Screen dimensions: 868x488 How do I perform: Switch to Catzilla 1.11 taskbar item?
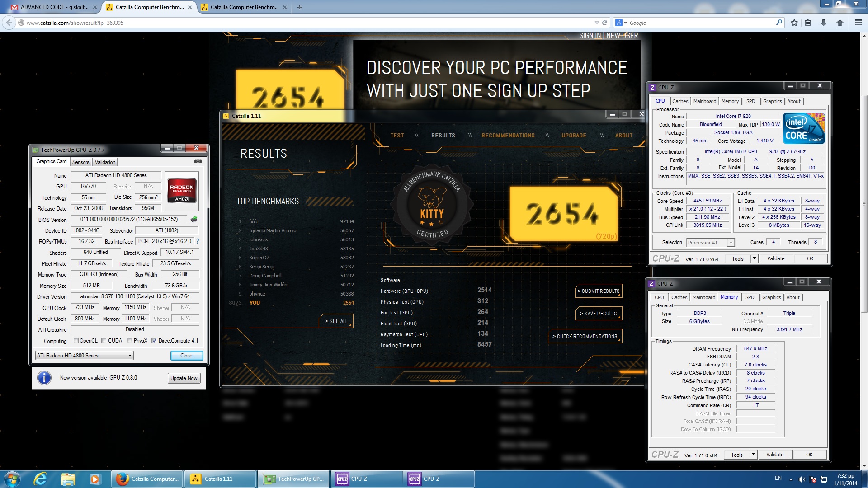220,479
